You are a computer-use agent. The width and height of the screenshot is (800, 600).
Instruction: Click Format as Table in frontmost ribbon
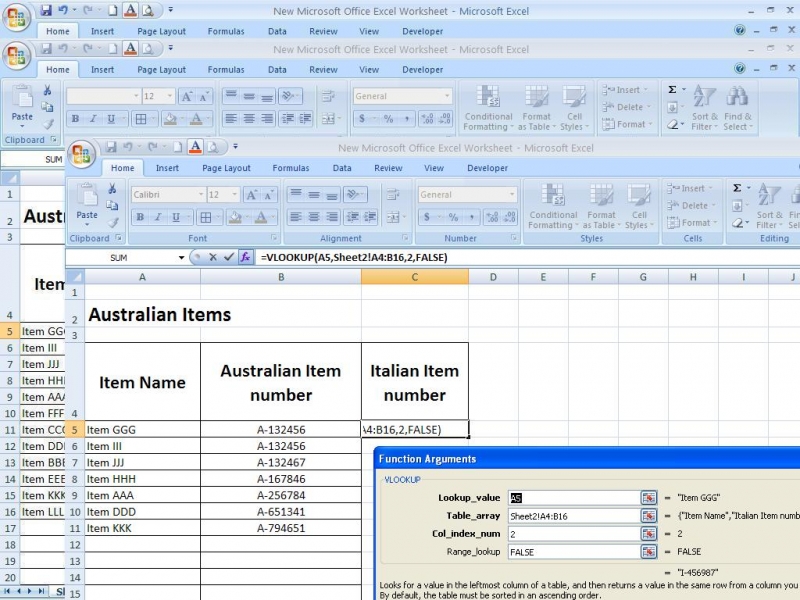pyautogui.click(x=601, y=206)
